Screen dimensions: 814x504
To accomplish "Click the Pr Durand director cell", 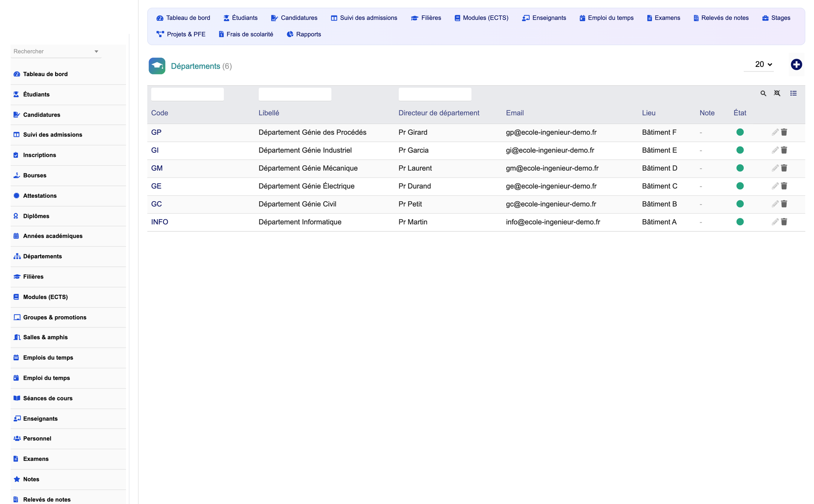I will pos(415,186).
